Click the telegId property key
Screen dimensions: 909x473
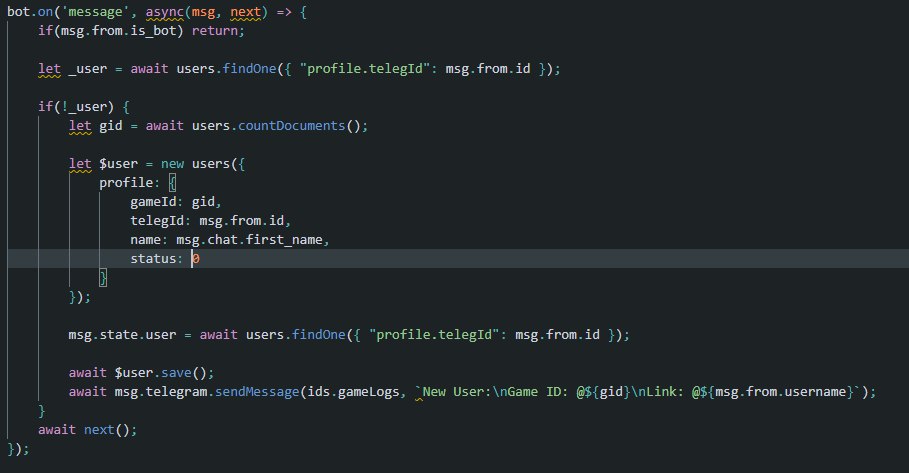click(x=157, y=221)
